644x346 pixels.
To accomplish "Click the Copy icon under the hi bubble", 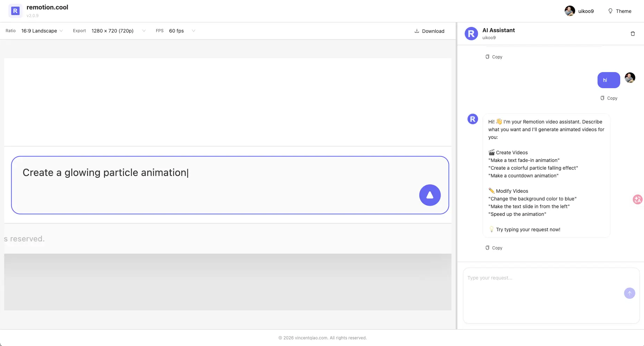I will pyautogui.click(x=609, y=98).
